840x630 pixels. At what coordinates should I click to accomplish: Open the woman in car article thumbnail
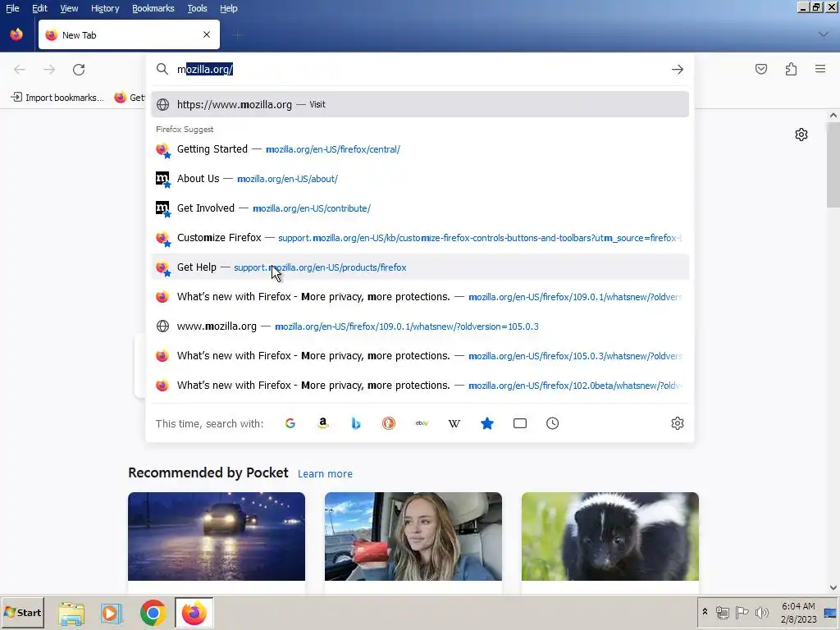(x=413, y=536)
